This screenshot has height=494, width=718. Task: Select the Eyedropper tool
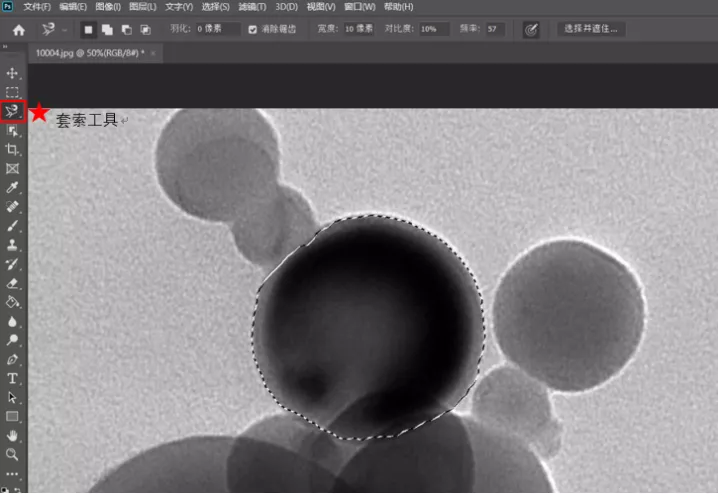point(12,187)
